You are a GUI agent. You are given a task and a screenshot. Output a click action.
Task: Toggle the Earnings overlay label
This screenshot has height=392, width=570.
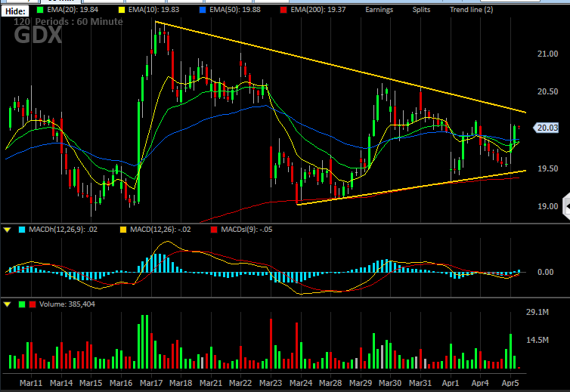379,10
